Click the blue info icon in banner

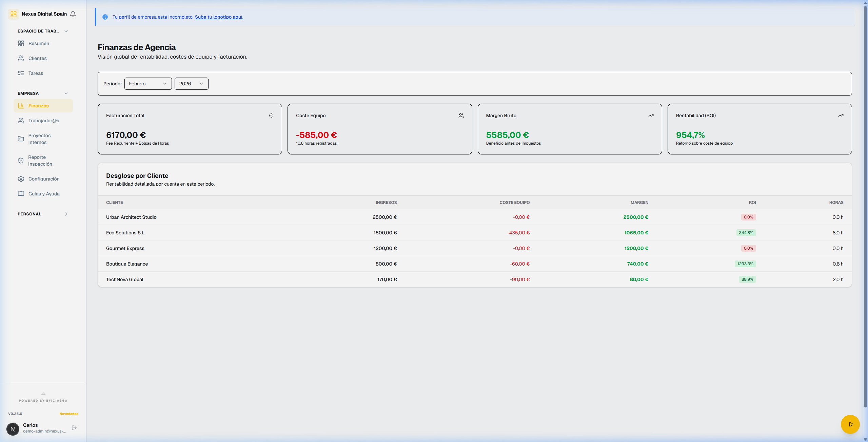point(105,17)
